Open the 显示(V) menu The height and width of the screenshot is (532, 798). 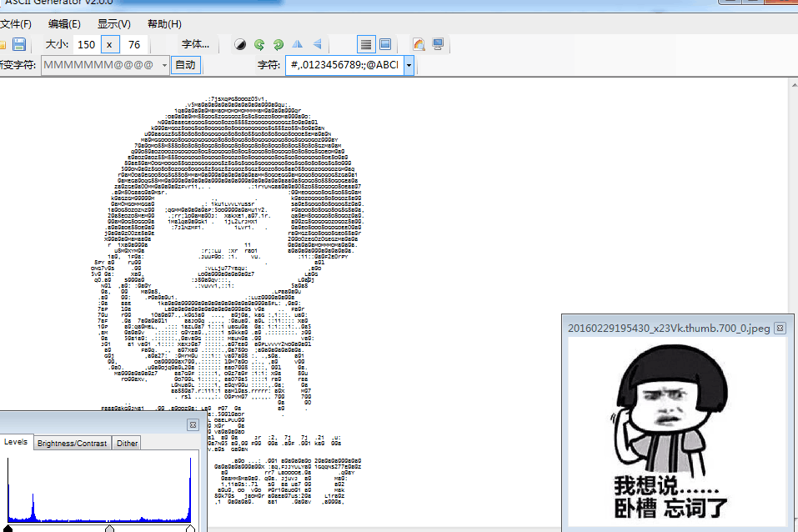[x=114, y=24]
